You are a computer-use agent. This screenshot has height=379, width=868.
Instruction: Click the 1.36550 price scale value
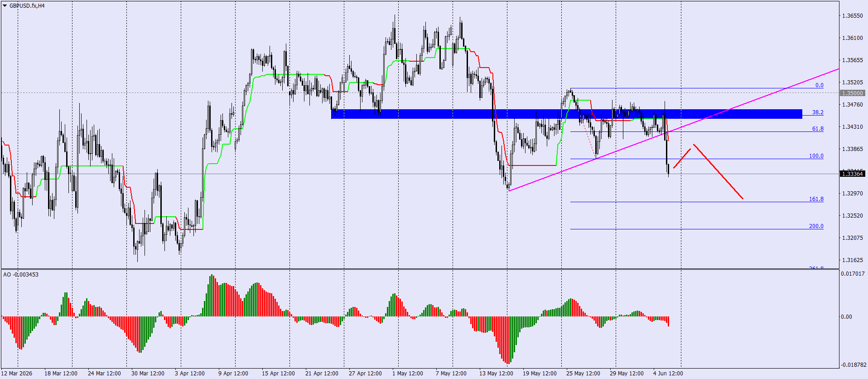(853, 16)
